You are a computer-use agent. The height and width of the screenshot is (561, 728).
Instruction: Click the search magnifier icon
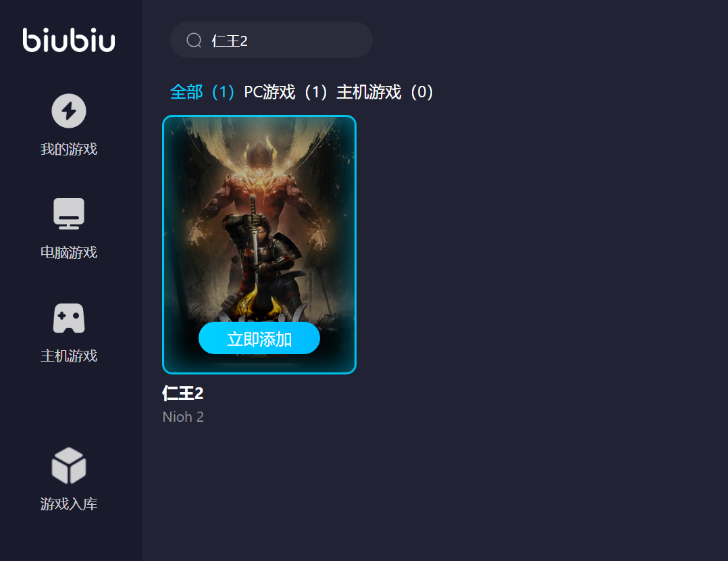(194, 41)
